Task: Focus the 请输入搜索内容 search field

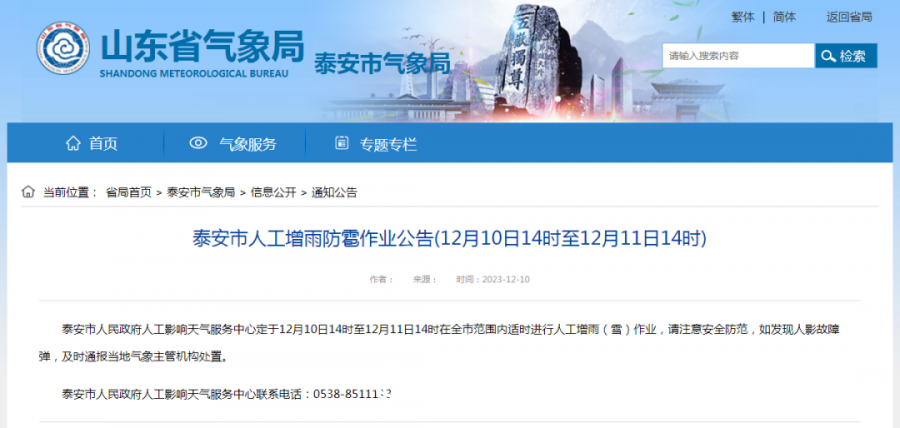Action: pos(739,56)
